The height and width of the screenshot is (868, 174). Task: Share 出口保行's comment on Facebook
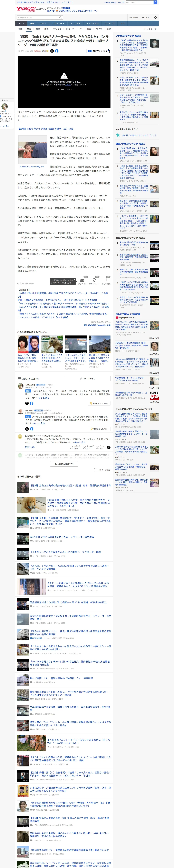31,429
